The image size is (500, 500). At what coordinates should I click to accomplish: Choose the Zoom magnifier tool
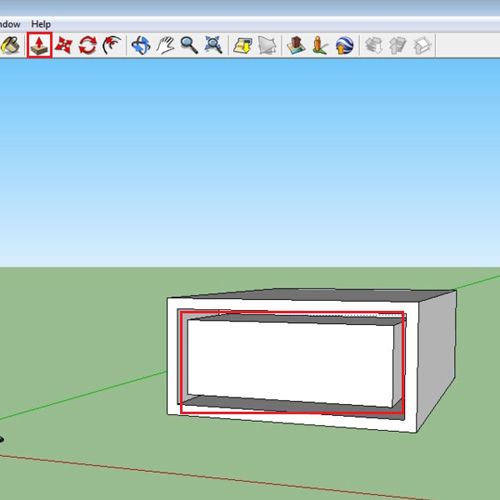(x=189, y=45)
